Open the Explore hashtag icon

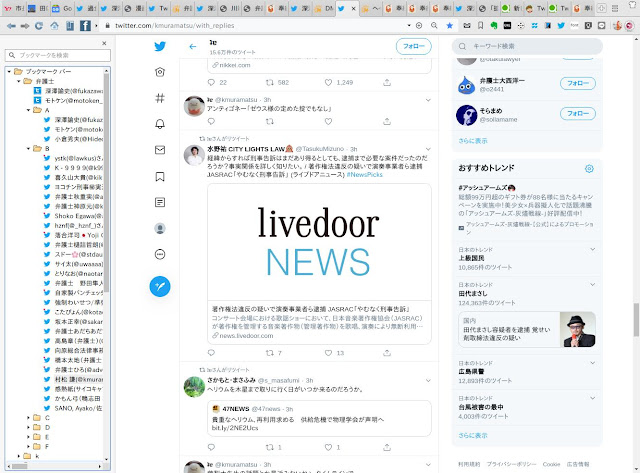160,98
